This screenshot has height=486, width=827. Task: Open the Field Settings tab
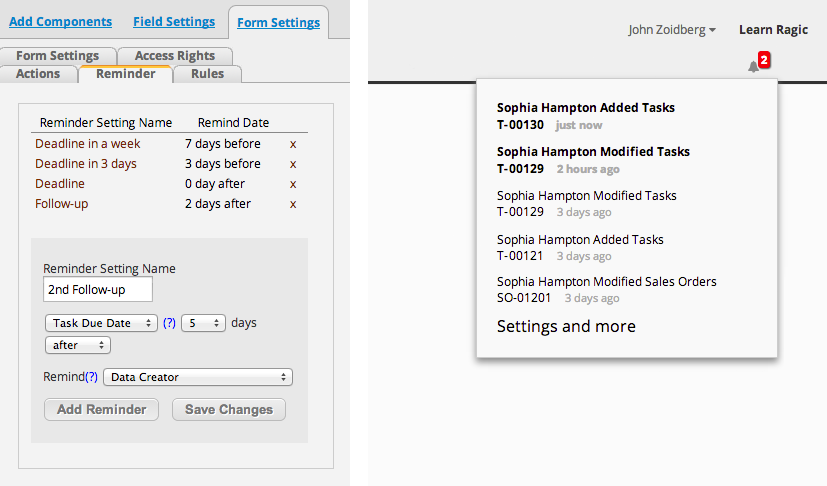coord(174,21)
